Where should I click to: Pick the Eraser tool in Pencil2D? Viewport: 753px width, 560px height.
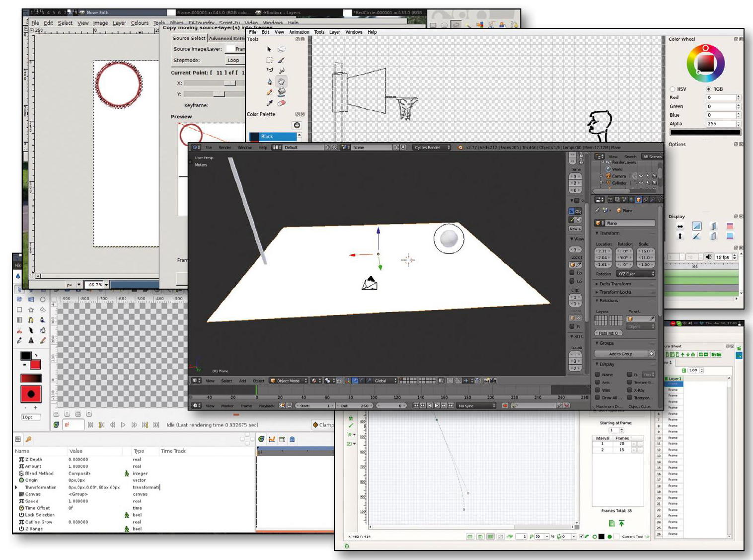(281, 103)
